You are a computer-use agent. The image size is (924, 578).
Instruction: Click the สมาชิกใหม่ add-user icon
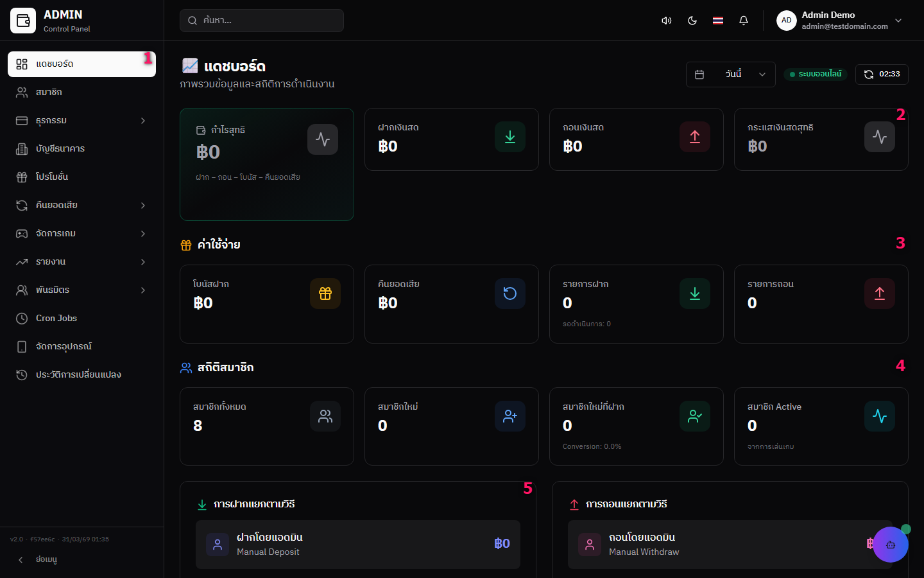tap(509, 416)
